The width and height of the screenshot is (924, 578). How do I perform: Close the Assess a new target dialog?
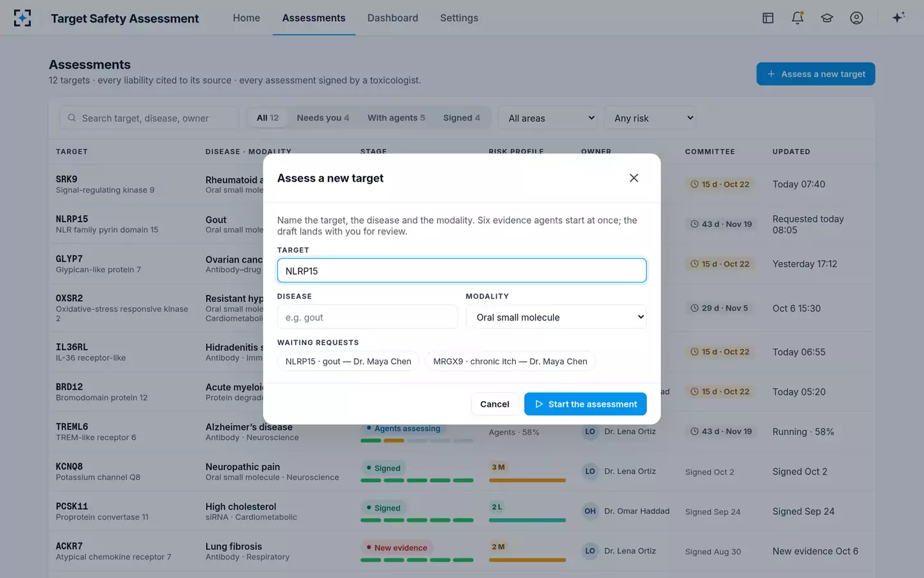634,178
